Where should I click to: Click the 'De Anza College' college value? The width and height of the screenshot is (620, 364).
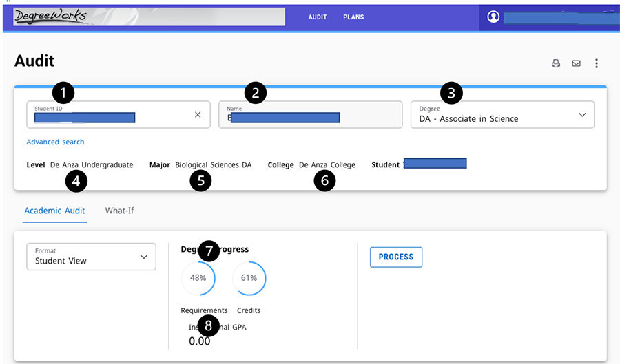[x=327, y=165]
